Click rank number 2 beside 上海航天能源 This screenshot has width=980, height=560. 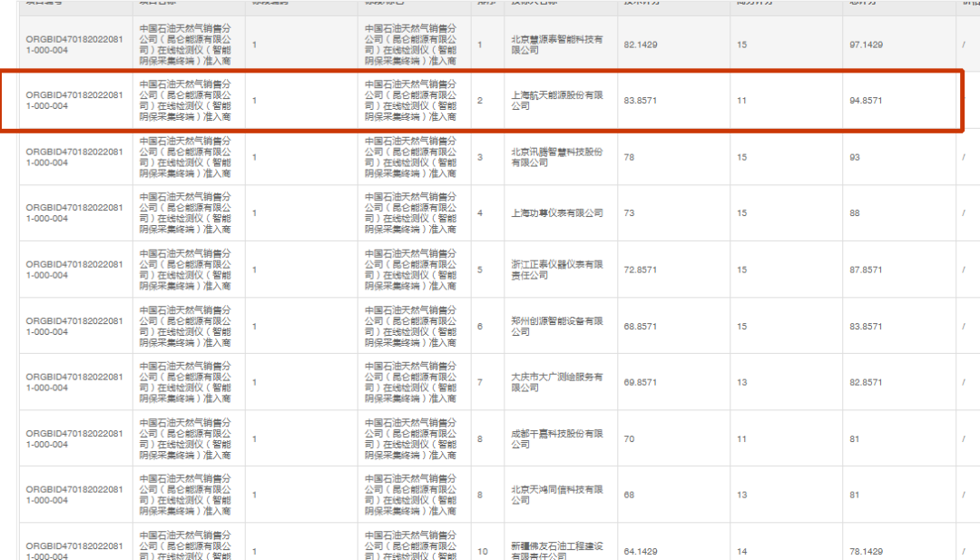pyautogui.click(x=480, y=101)
